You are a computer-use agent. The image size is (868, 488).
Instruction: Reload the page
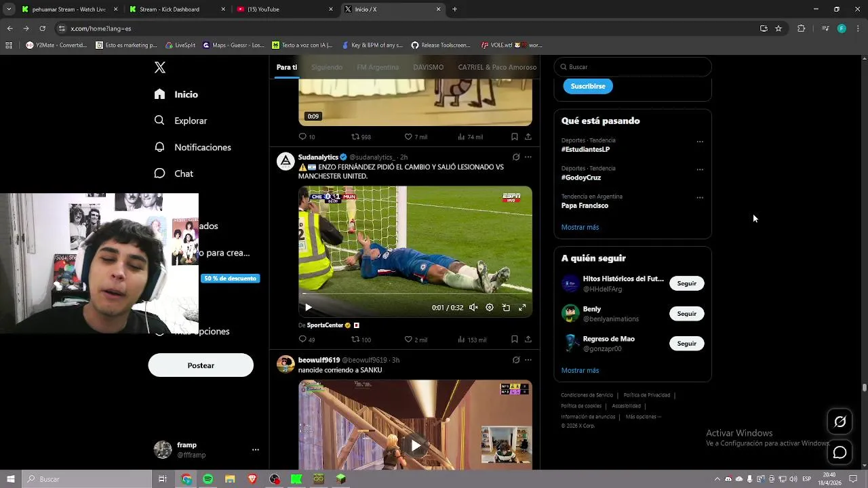(x=42, y=28)
